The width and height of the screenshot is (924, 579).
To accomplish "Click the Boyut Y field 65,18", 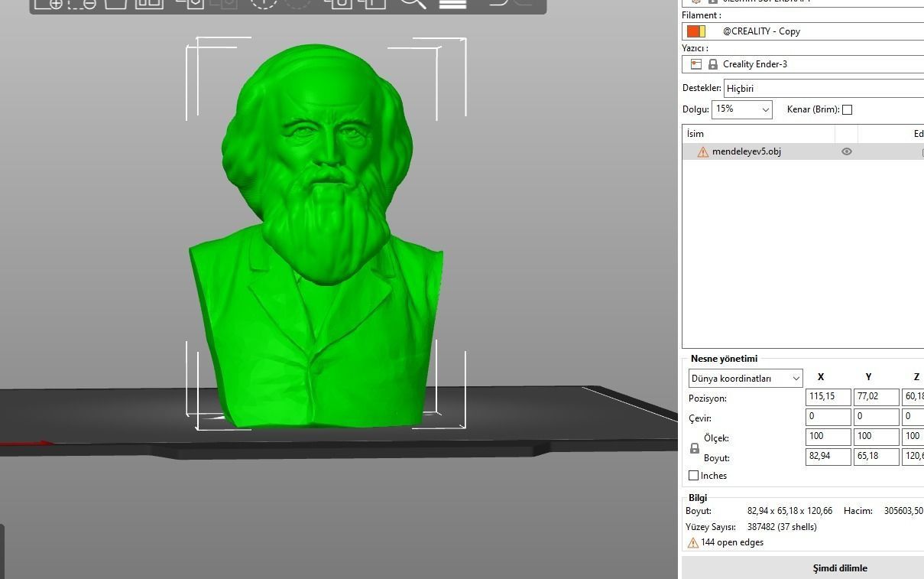I will pyautogui.click(x=876, y=457).
